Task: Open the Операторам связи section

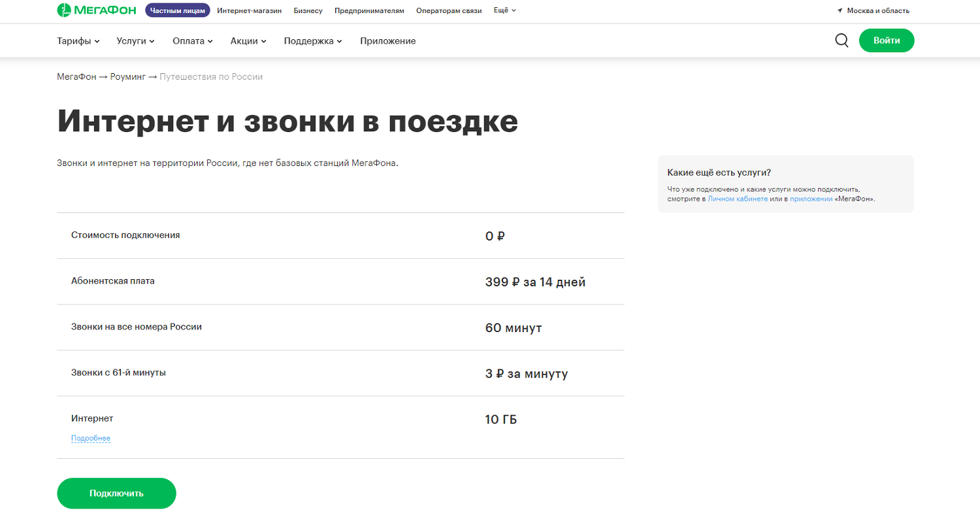Action: [x=449, y=10]
